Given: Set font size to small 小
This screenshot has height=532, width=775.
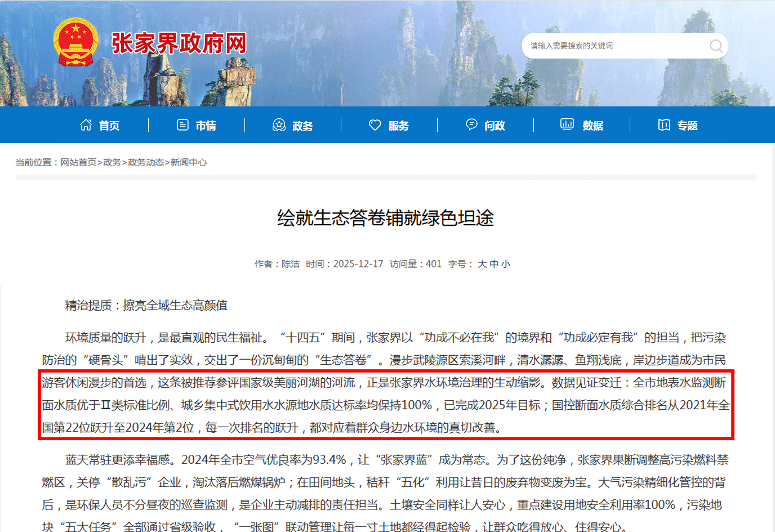Looking at the screenshot, I should tap(506, 264).
